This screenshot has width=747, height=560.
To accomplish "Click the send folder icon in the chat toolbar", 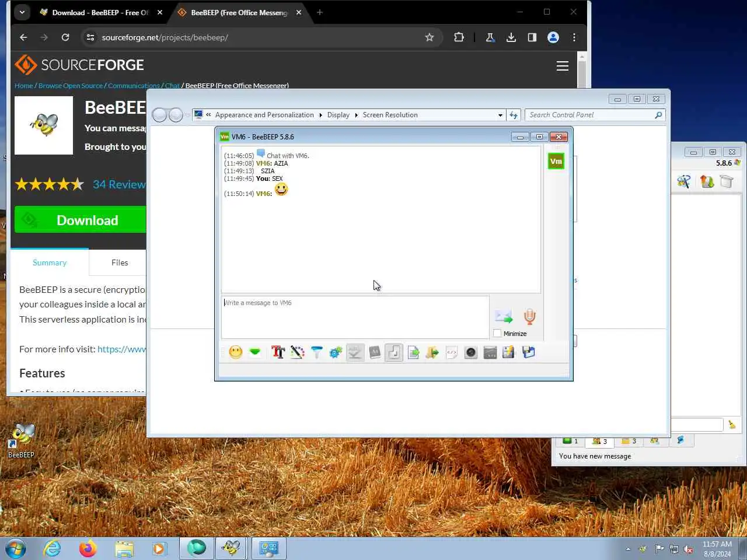I will point(432,352).
